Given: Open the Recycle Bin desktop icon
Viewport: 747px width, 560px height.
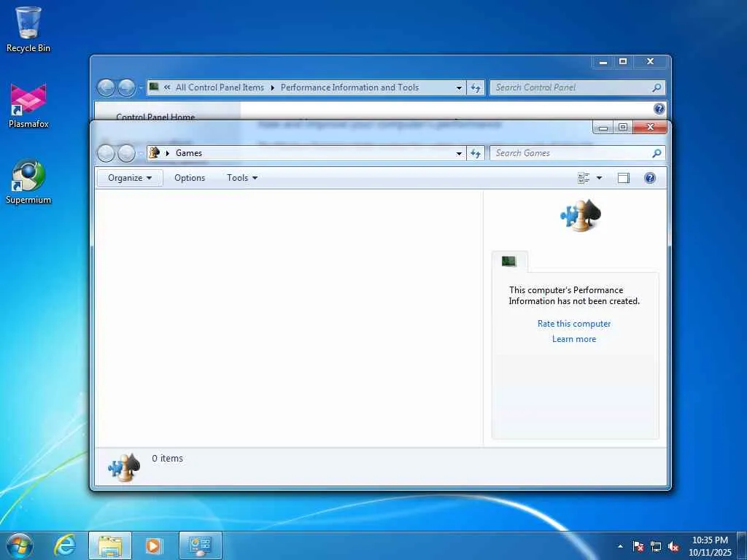Looking at the screenshot, I should pos(28,29).
